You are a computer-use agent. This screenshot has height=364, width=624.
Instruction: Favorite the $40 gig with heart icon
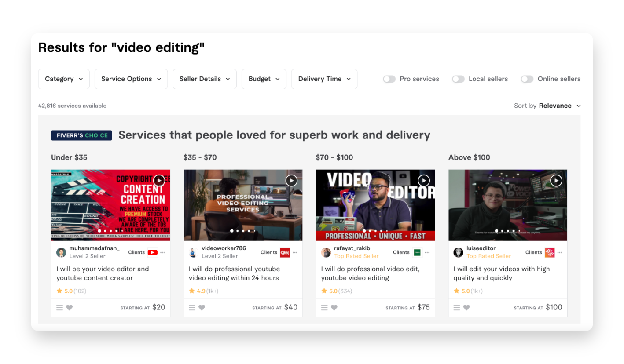tap(202, 308)
